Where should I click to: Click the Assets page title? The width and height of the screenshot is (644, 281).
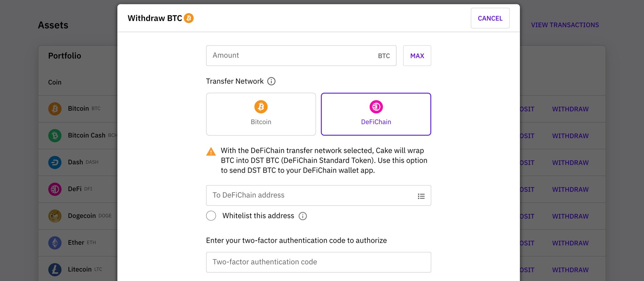53,25
